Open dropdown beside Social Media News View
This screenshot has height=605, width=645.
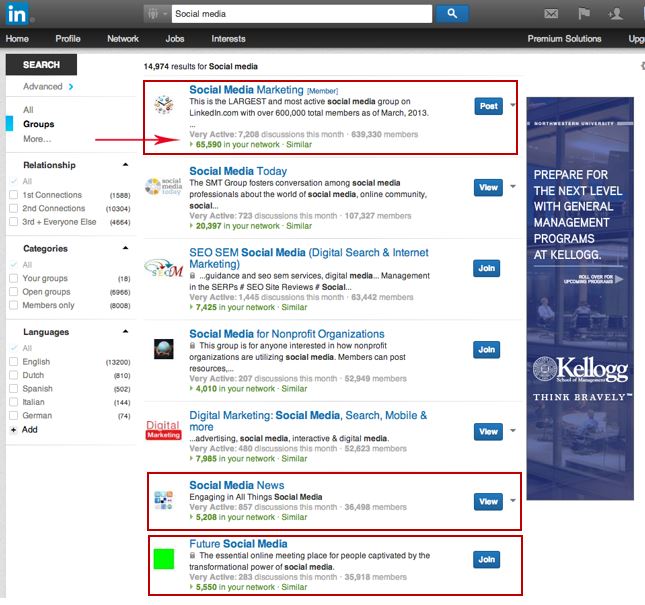(x=513, y=501)
